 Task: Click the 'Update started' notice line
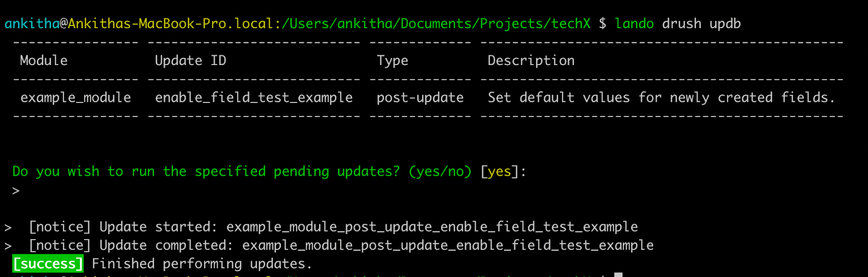click(333, 227)
